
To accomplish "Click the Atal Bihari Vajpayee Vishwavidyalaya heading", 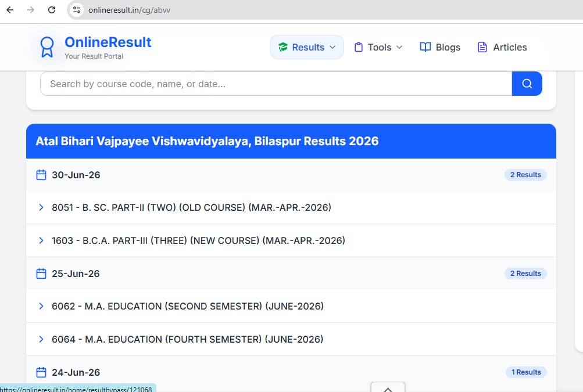I will [x=207, y=141].
